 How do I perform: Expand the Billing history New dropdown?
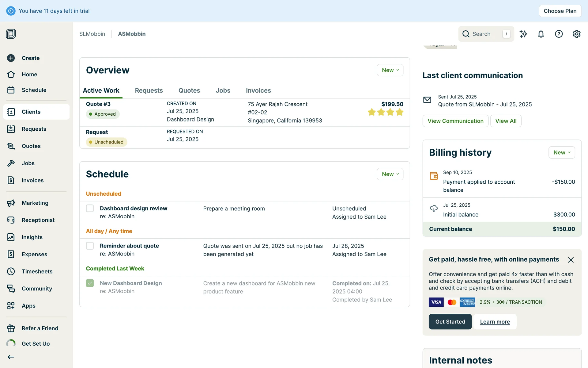[x=561, y=153]
